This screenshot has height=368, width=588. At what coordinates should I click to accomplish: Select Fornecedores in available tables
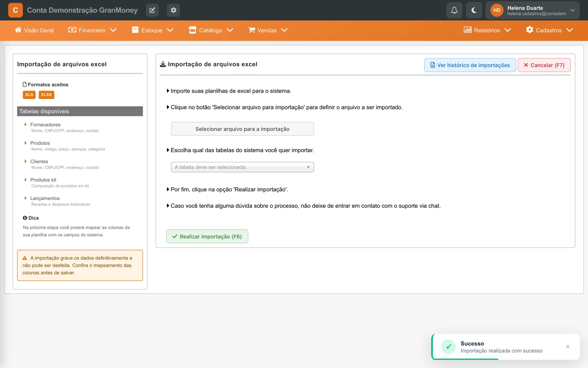45,125
